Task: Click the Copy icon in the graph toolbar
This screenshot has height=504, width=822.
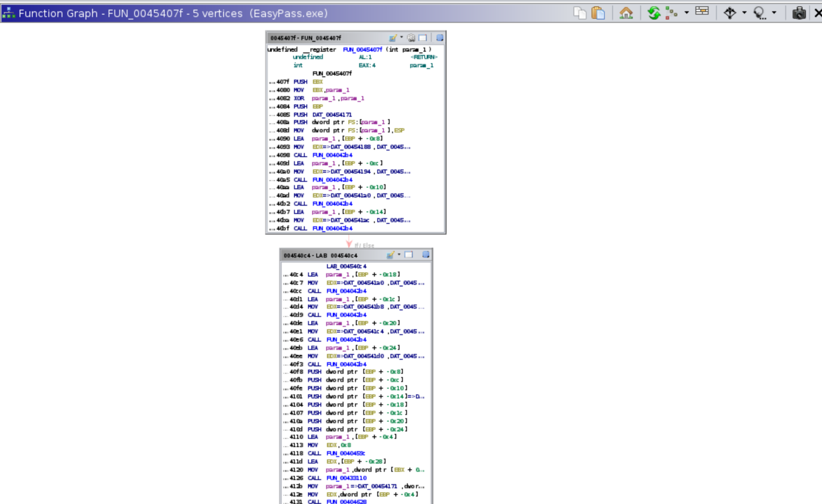Action: click(579, 13)
